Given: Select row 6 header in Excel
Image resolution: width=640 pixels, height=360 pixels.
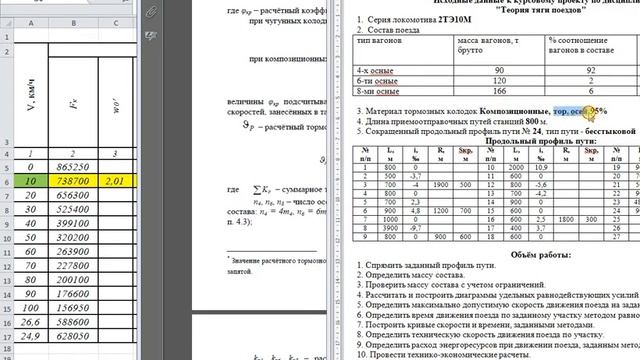Looking at the screenshot, I should pyautogui.click(x=7, y=182).
